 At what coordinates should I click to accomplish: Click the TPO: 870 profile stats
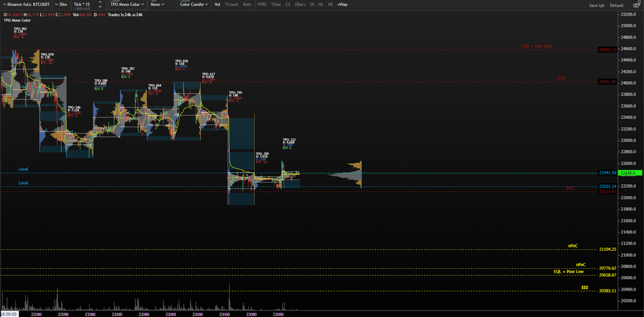(47, 59)
